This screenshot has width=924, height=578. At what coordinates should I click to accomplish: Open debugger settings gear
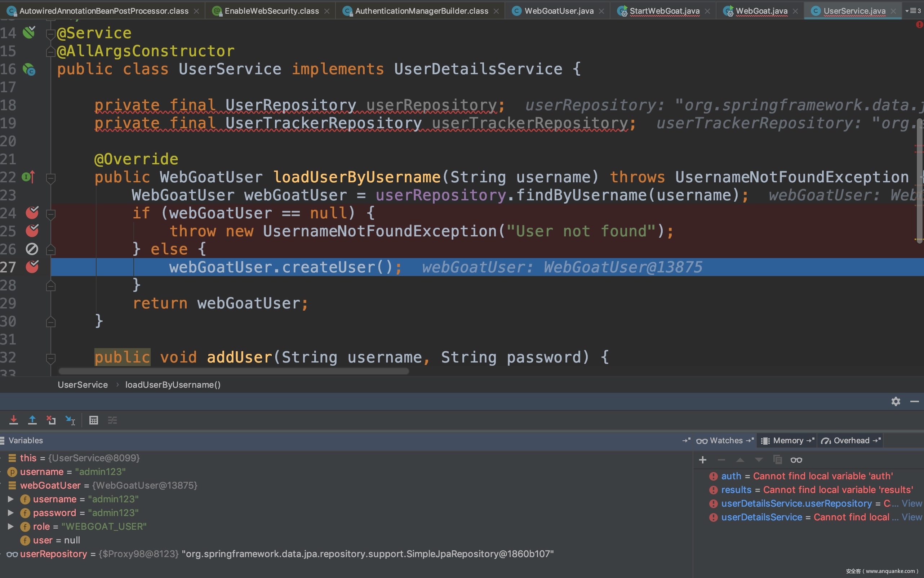(x=896, y=401)
